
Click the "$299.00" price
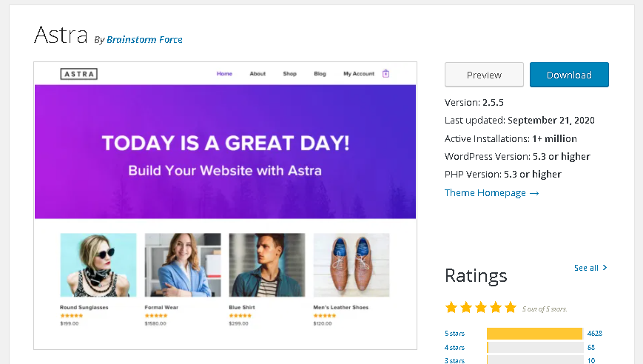pos(239,323)
